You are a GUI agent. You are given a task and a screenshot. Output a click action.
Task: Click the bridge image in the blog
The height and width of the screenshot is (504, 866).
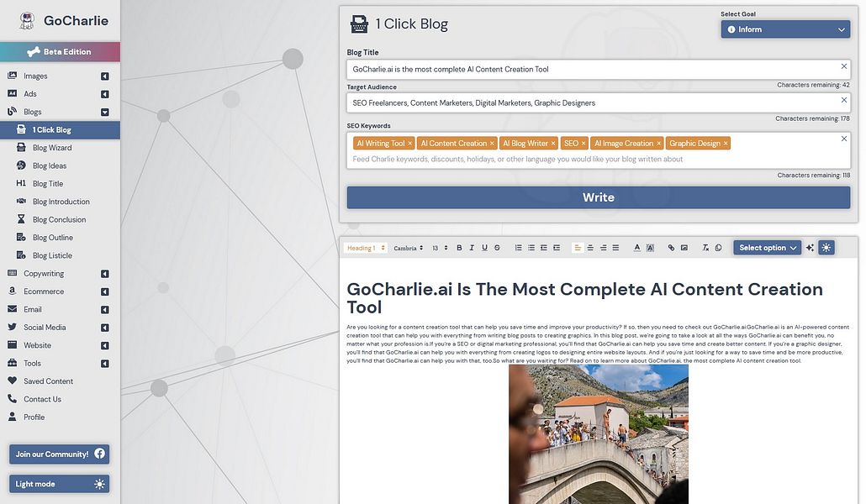(599, 434)
